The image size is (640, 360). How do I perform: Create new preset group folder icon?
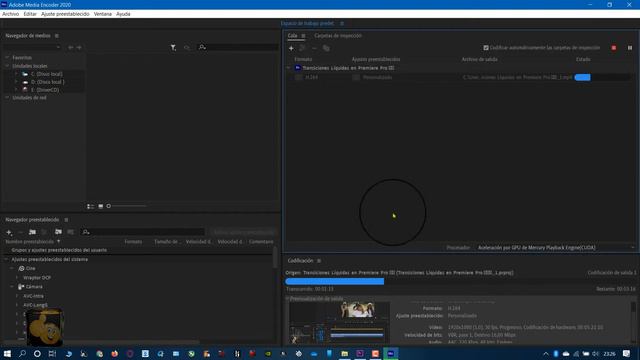[x=32, y=232]
